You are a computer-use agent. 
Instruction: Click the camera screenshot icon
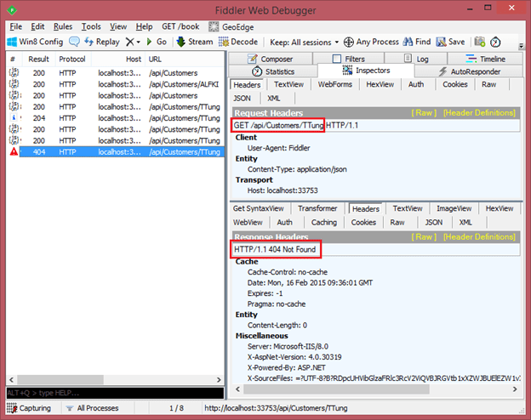(480, 42)
